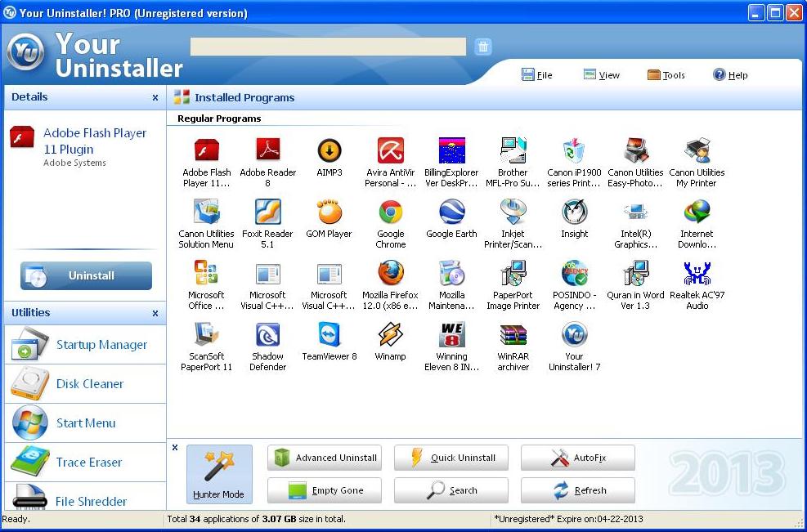Image resolution: width=807 pixels, height=532 pixels.
Task: Click the Search button
Action: 451,490
